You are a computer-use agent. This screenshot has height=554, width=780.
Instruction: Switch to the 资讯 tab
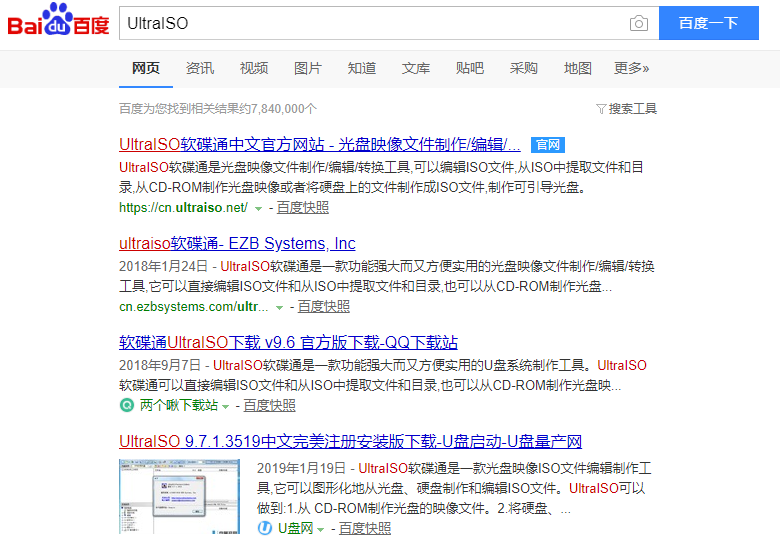click(x=199, y=68)
